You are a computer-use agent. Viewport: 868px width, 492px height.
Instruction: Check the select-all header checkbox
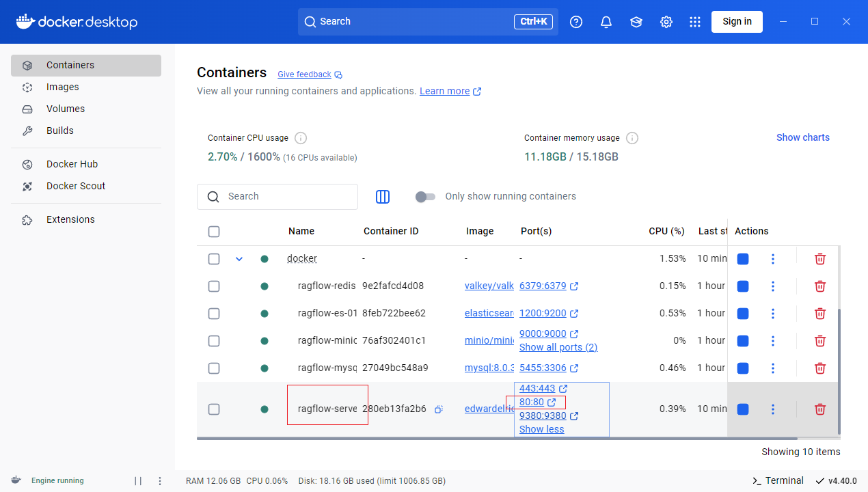(x=214, y=232)
